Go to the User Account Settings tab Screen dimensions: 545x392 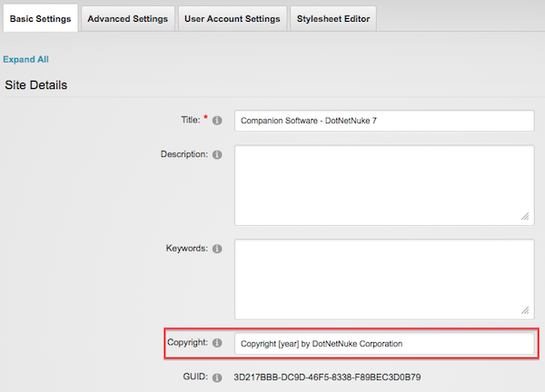[x=231, y=19]
